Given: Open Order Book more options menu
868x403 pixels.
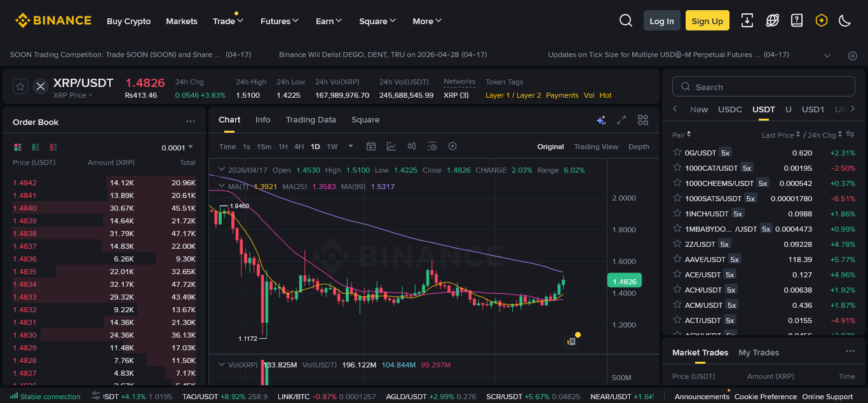Looking at the screenshot, I should point(191,121).
